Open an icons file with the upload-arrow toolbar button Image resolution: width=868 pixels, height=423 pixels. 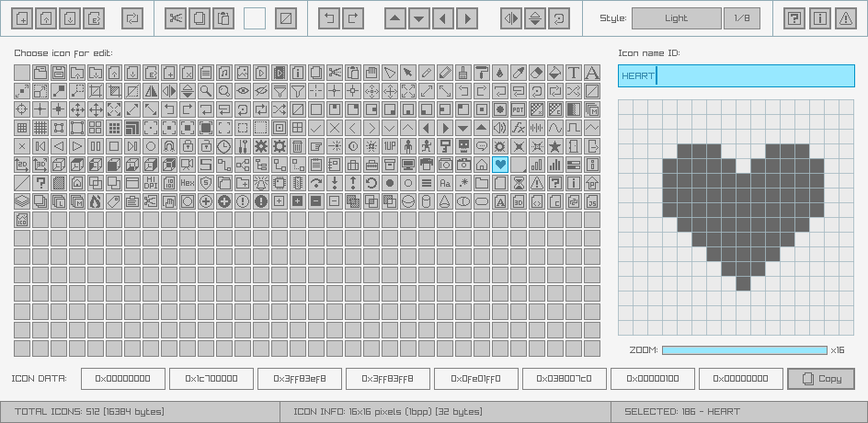click(x=46, y=18)
